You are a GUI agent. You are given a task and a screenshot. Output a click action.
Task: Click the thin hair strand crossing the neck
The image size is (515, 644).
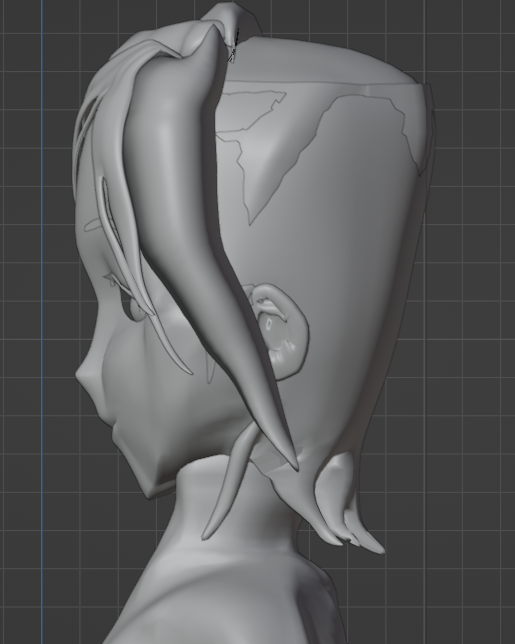pos(230,481)
